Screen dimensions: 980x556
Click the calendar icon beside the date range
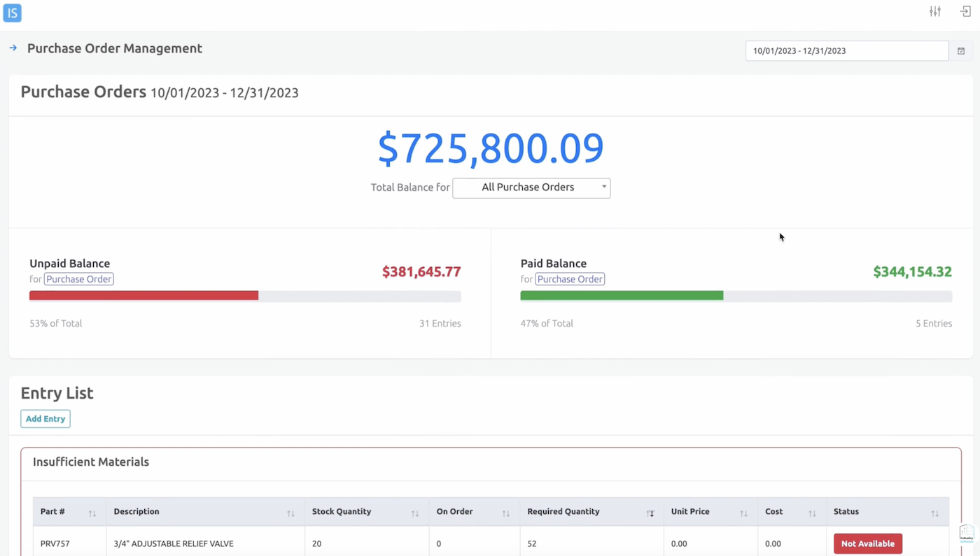click(x=960, y=50)
